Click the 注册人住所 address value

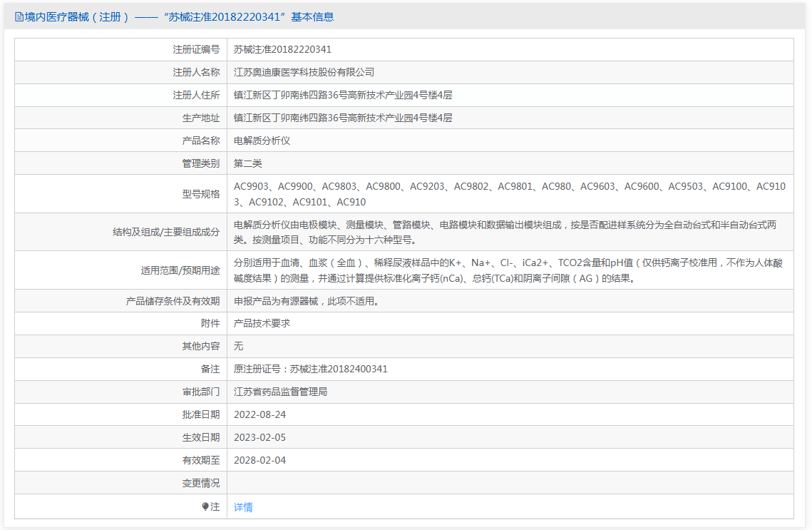tap(343, 95)
